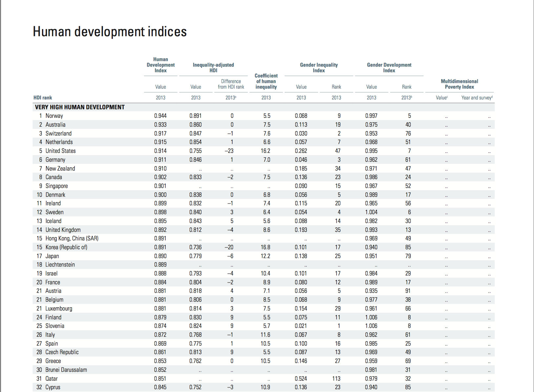Select the country name "Iceland"
The height and width of the screenshot is (392, 534).
pos(53,221)
